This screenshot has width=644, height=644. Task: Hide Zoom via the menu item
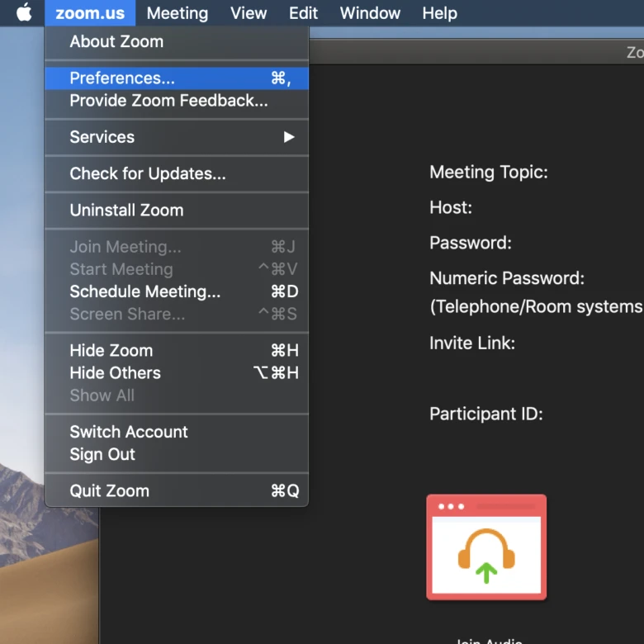[x=111, y=350]
